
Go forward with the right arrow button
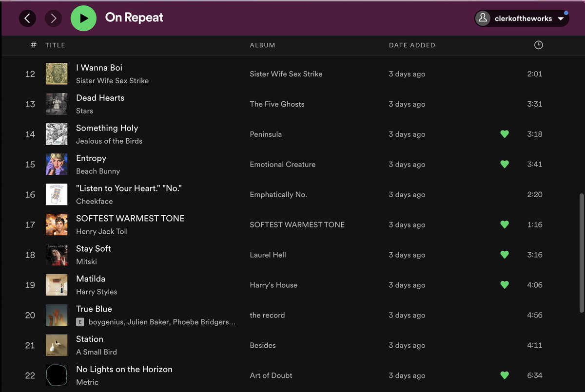coord(54,19)
